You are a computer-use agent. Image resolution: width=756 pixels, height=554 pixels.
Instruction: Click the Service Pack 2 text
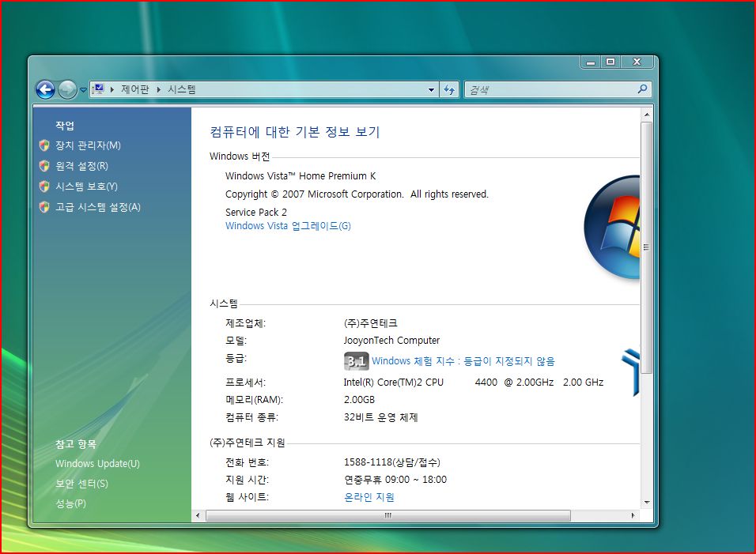click(x=256, y=213)
